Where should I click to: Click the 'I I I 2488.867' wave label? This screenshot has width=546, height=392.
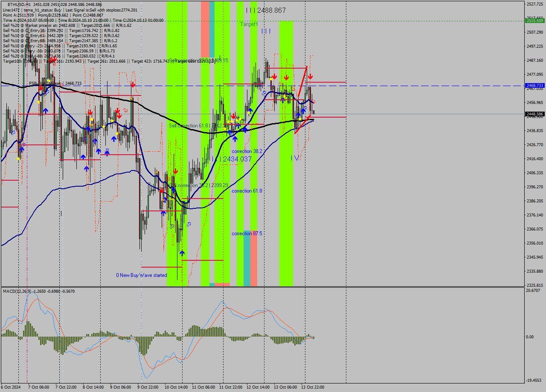coord(266,10)
